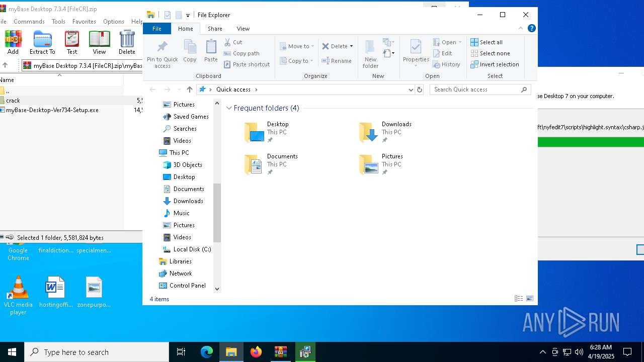
Task: Open the Delete dropdown arrow
Action: point(351,46)
